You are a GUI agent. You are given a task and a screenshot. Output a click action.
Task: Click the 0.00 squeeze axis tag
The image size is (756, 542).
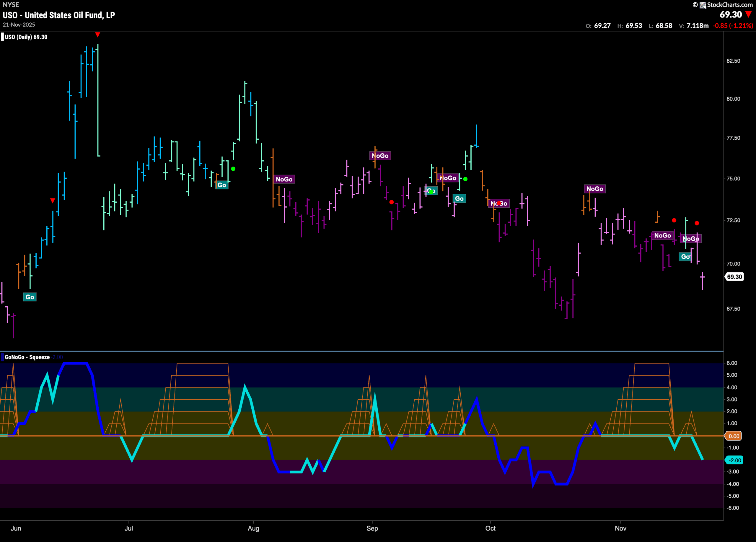click(734, 436)
